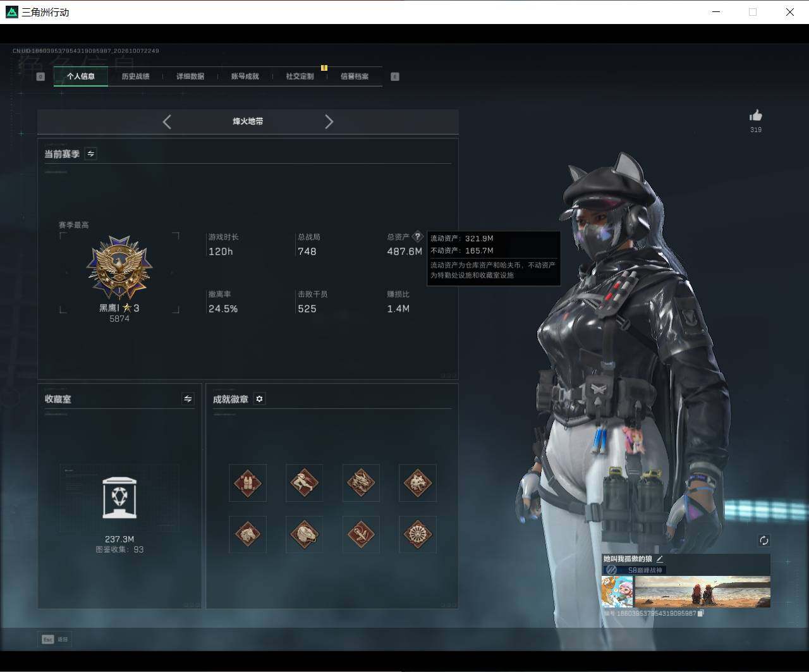Select the running soldier achievement badge
The width and height of the screenshot is (809, 672).
pyautogui.click(x=304, y=483)
